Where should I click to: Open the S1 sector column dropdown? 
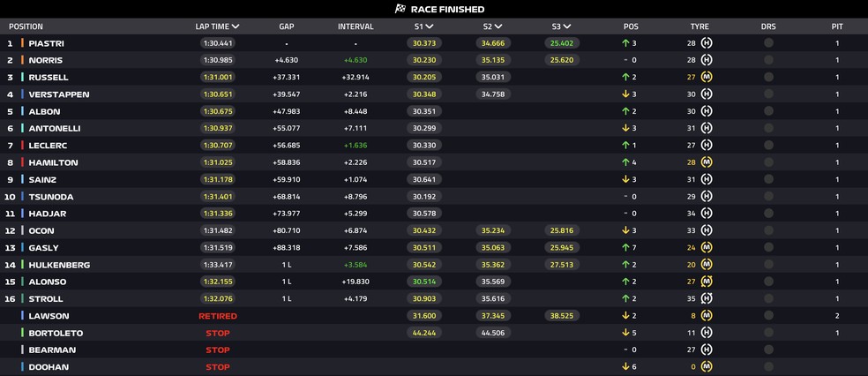(x=430, y=26)
